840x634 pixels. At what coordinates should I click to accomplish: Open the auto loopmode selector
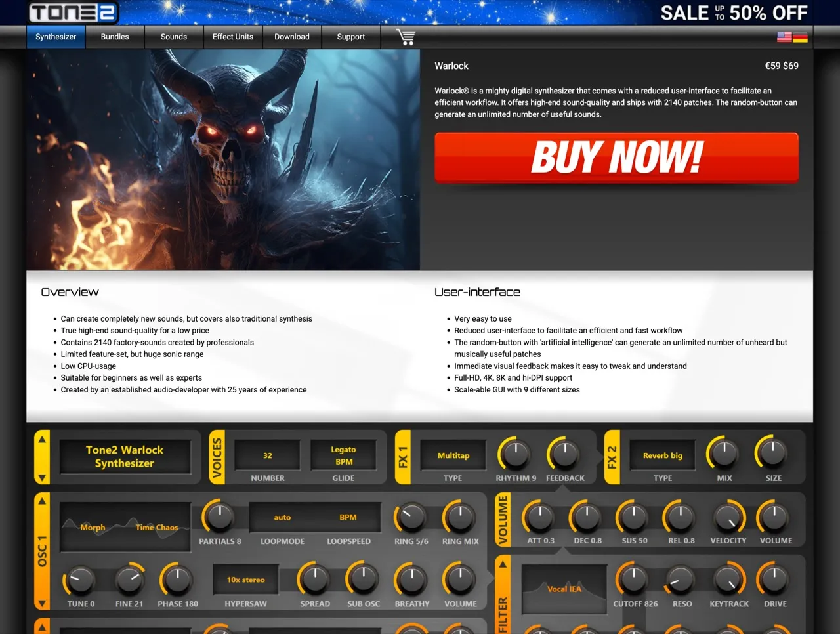click(282, 517)
